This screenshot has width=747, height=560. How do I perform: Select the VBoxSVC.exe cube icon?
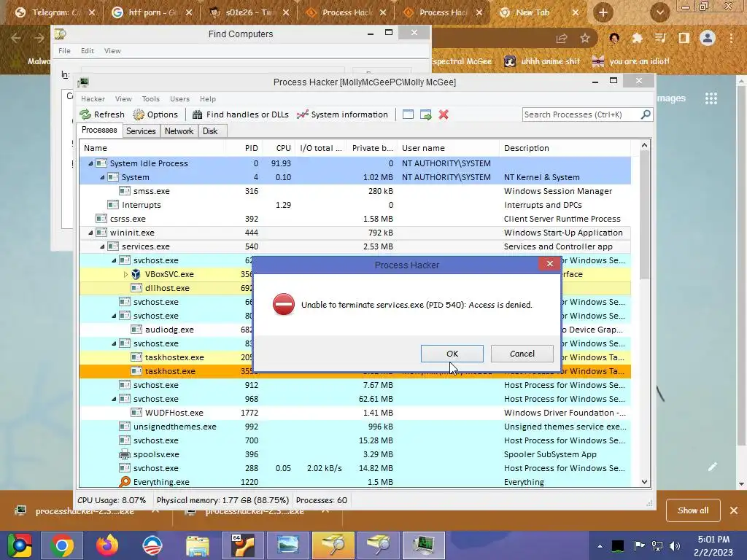coord(136,274)
